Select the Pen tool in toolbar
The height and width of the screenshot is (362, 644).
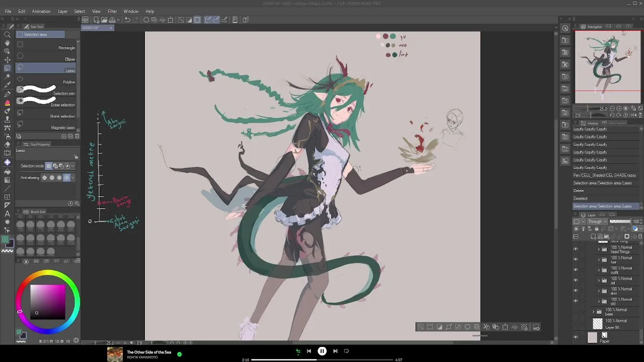pyautogui.click(x=7, y=94)
